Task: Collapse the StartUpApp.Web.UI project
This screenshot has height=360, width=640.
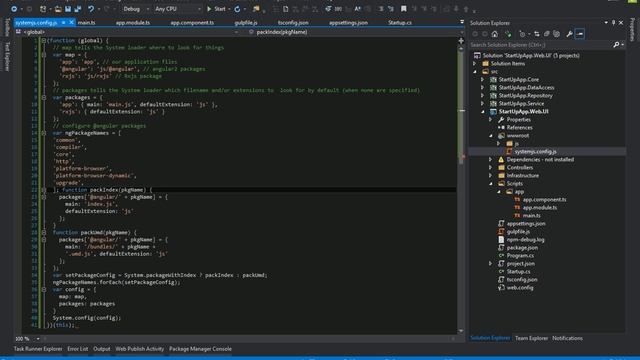Action: [x=482, y=111]
